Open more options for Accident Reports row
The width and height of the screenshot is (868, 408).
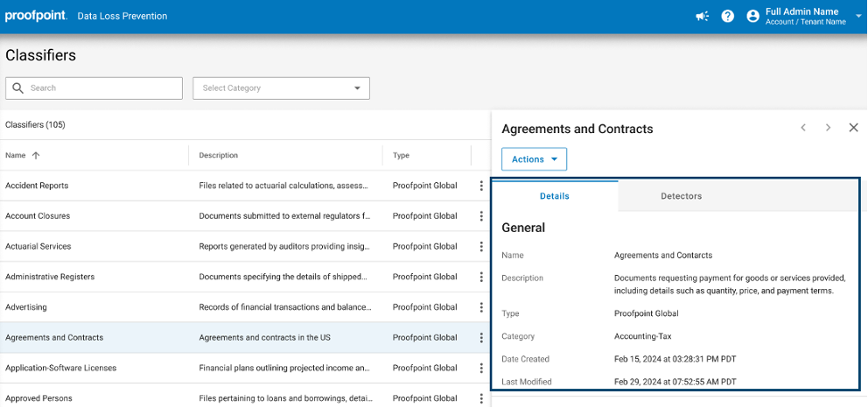(481, 186)
